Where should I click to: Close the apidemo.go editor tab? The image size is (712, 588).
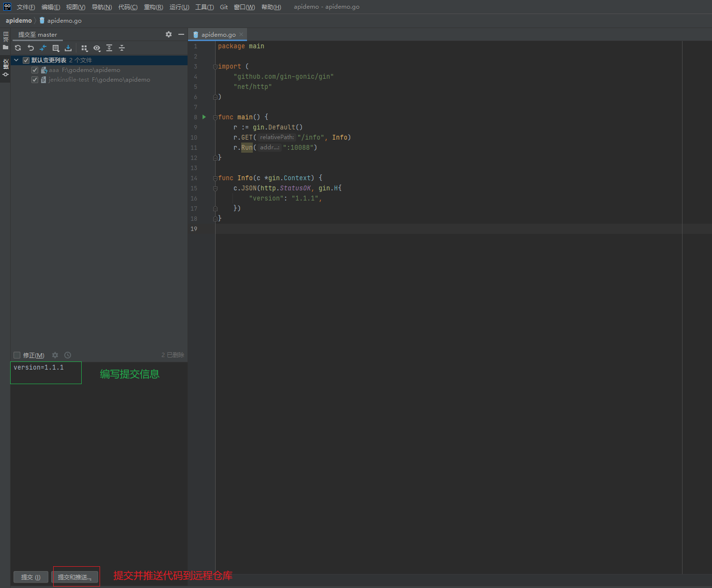pos(241,34)
